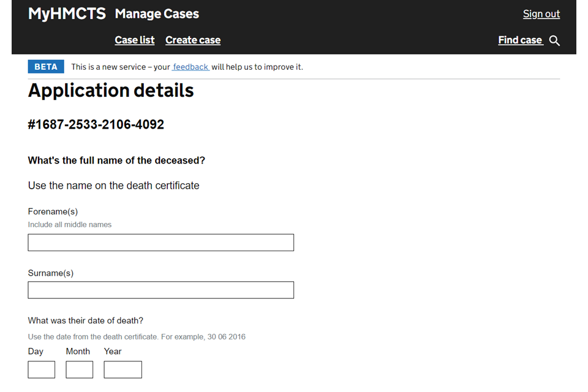Select the Year input box
The height and width of the screenshot is (392, 588).
123,369
